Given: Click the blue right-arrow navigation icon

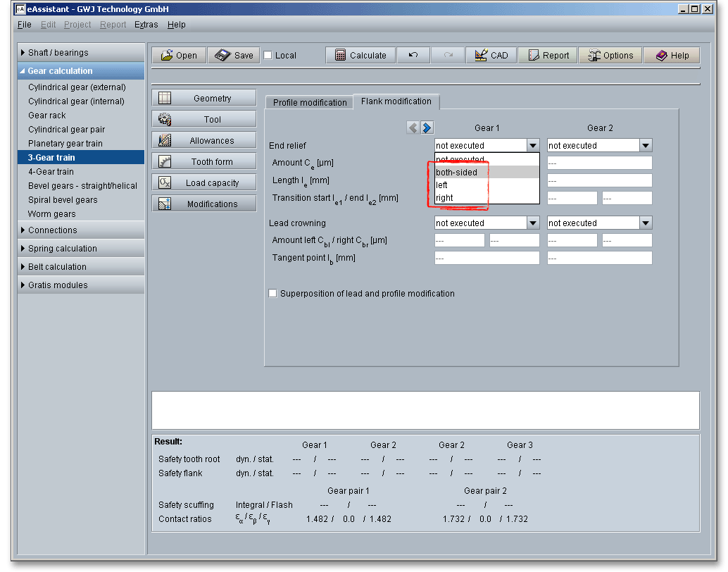Looking at the screenshot, I should (427, 128).
